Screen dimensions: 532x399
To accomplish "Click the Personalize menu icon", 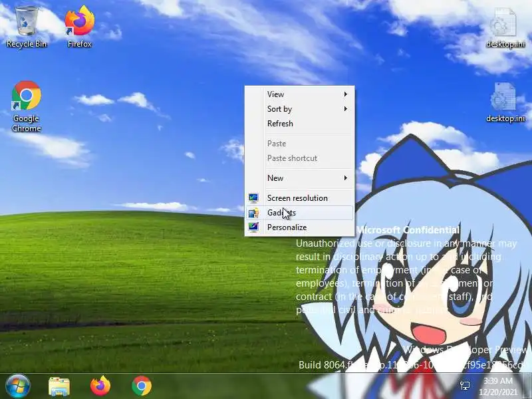I will pyautogui.click(x=253, y=227).
